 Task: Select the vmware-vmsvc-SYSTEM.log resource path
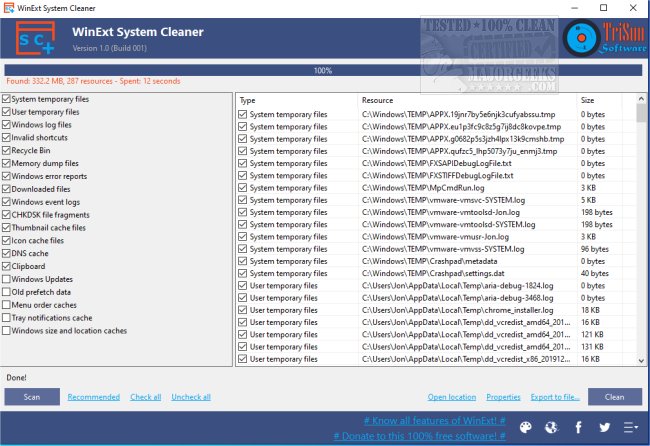tap(443, 200)
